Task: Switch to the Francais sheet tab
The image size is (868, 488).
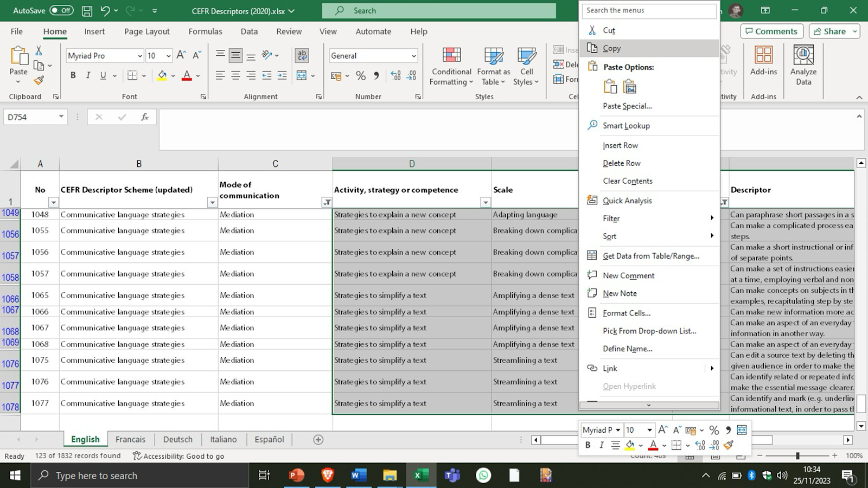Action: pos(130,439)
